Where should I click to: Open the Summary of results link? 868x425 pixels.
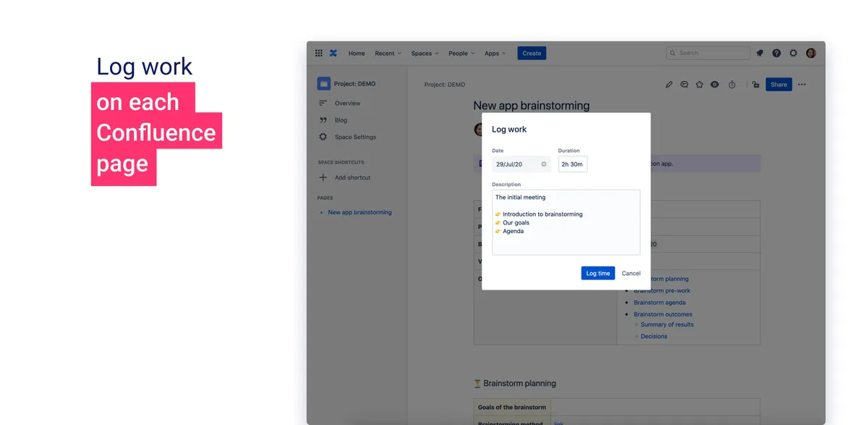[667, 324]
